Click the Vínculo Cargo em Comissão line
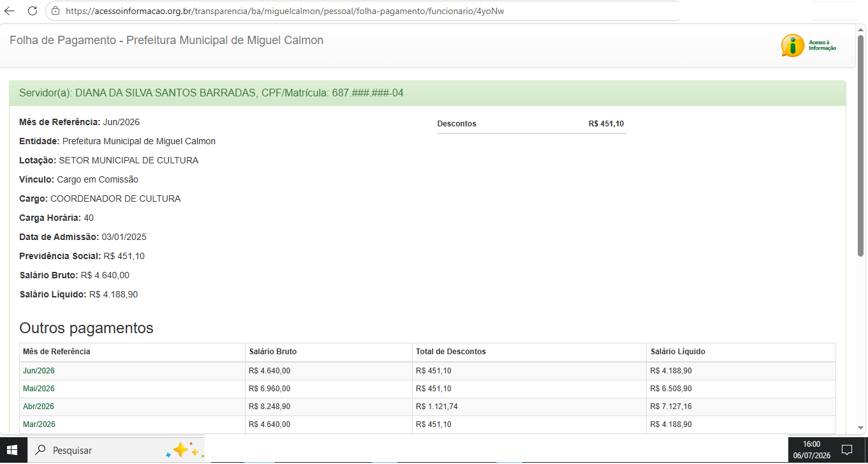This screenshot has width=868, height=464. [78, 179]
